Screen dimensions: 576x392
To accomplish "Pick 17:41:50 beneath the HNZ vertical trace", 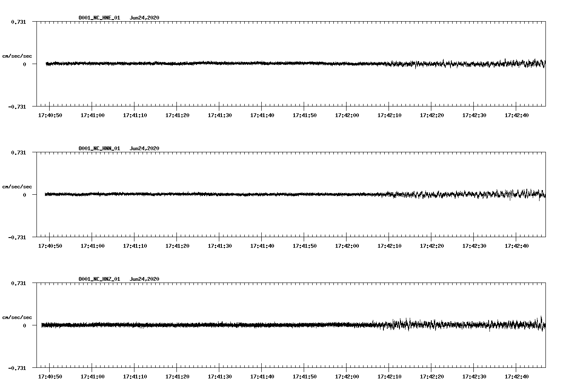I will [x=305, y=376].
